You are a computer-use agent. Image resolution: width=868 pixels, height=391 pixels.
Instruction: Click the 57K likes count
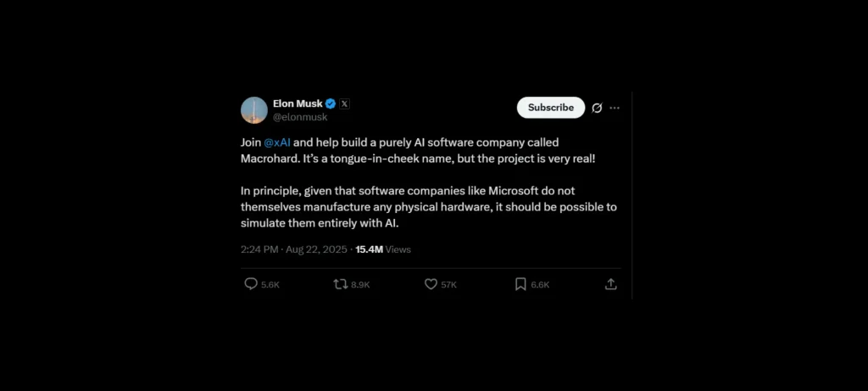449,285
